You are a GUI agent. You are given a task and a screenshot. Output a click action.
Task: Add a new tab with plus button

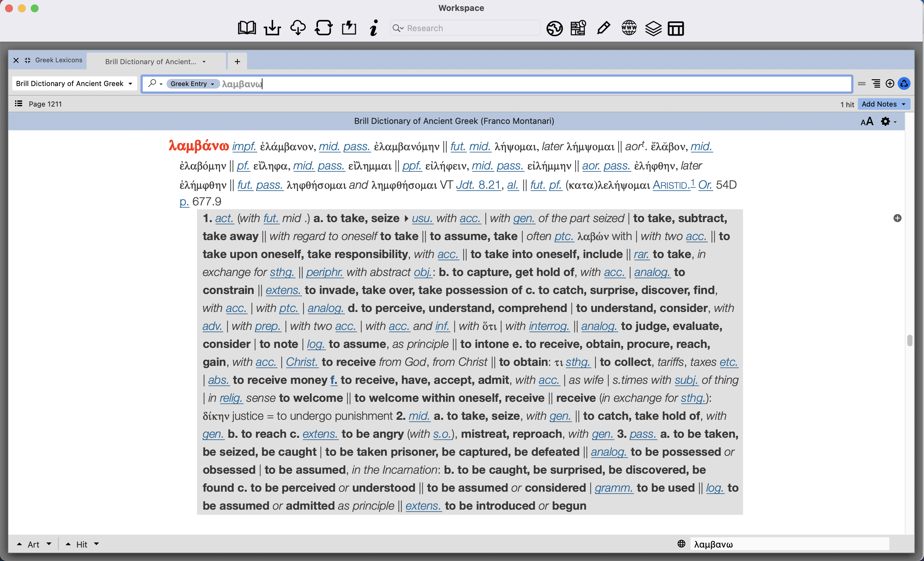click(x=237, y=62)
